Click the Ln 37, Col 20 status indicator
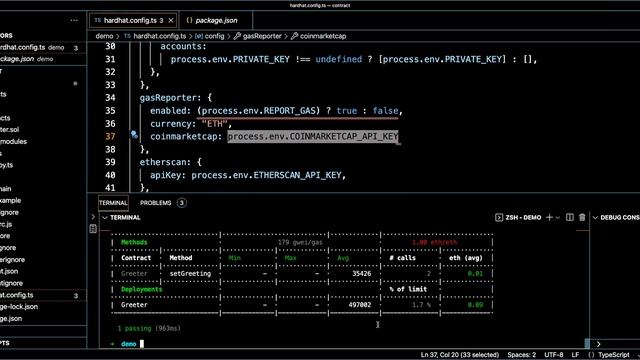The image size is (640, 360). [x=460, y=355]
